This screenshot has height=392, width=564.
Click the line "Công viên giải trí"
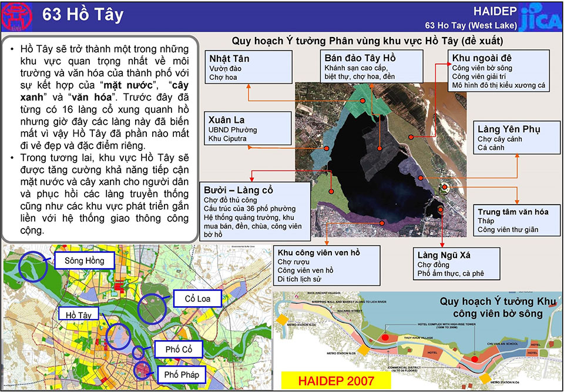click(x=480, y=76)
